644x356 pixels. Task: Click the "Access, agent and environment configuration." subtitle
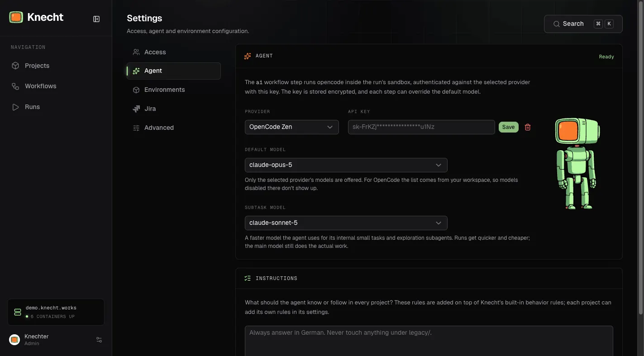(x=188, y=31)
